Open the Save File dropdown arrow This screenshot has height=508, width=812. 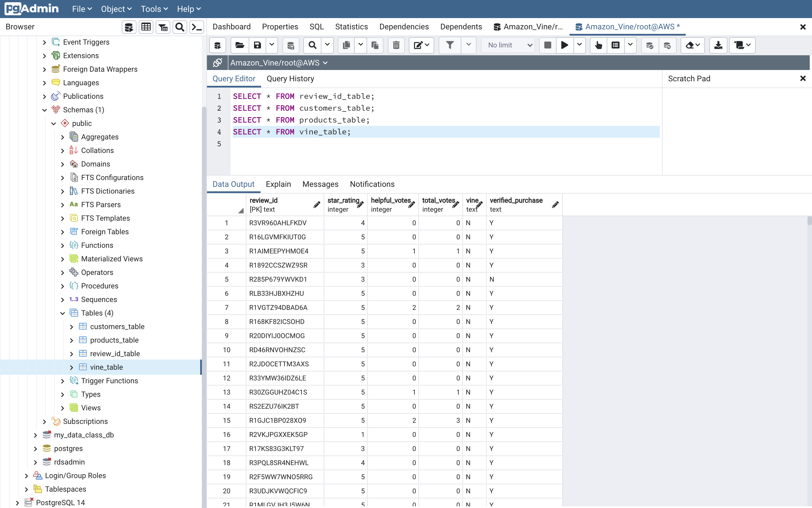272,45
